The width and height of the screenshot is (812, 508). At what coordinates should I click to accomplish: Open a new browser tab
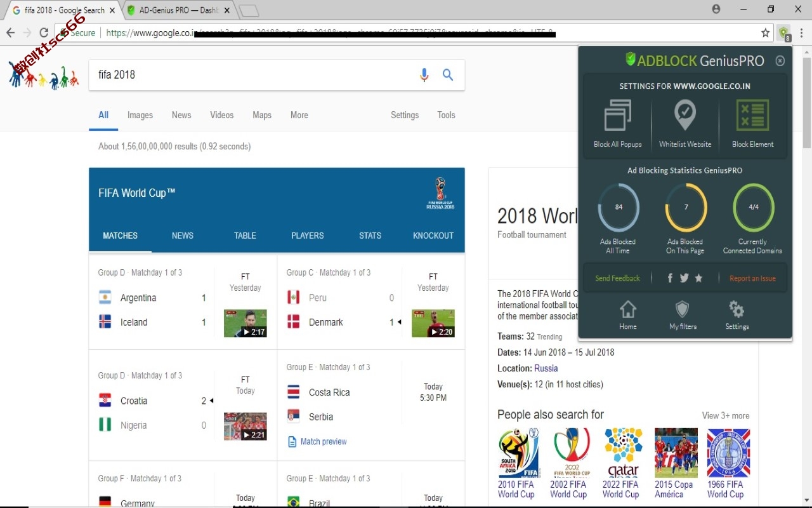click(x=249, y=11)
